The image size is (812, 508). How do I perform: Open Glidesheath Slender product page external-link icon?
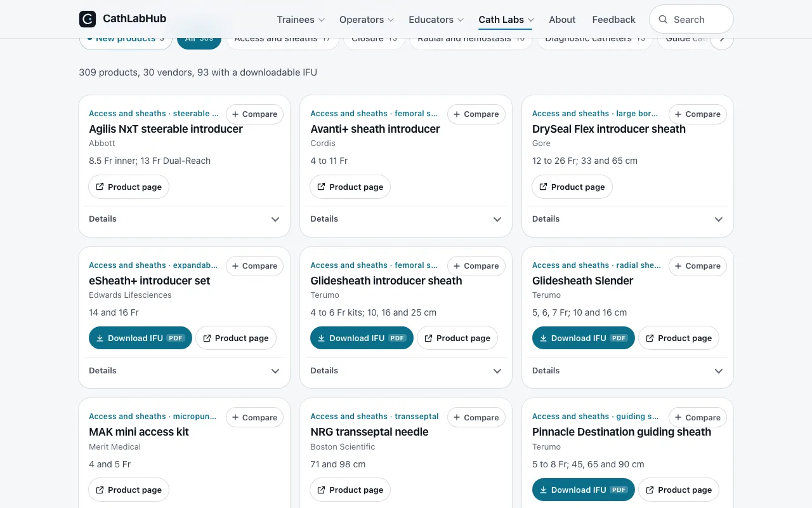(650, 338)
